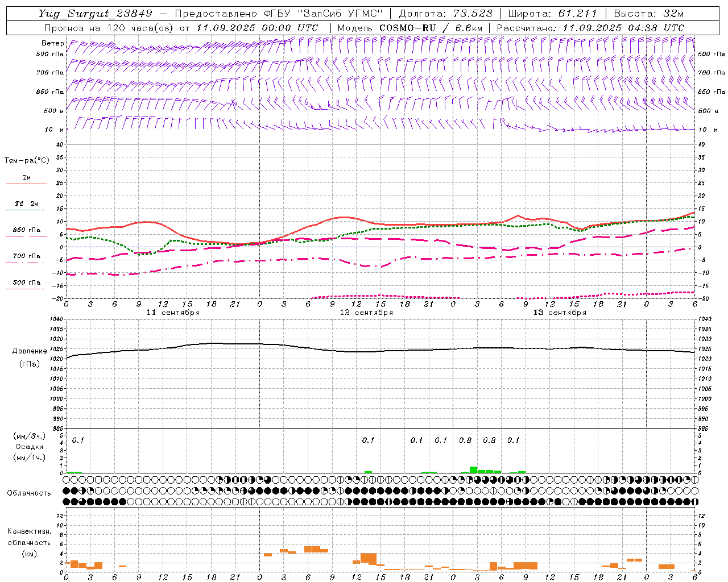Image resolution: width=728 pixels, height=582 pixels.
Task: Select the Широта: 61.211 latitude field
Action: click(x=553, y=14)
